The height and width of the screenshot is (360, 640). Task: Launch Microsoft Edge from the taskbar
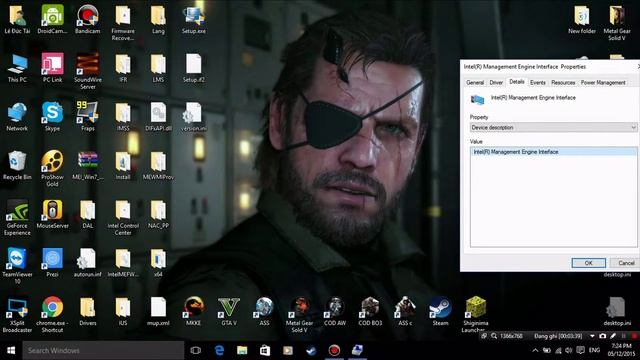pyautogui.click(x=219, y=350)
